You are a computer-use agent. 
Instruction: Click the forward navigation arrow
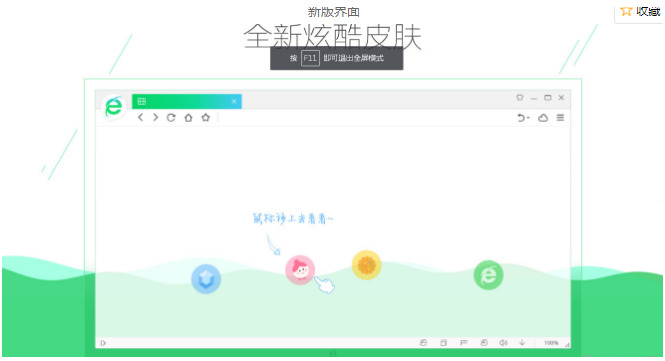pyautogui.click(x=156, y=118)
